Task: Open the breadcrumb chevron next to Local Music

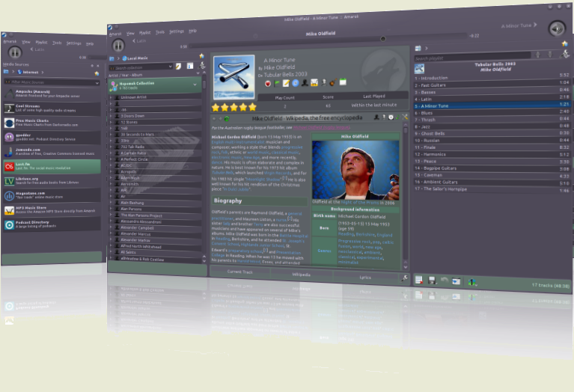Action: (x=118, y=58)
